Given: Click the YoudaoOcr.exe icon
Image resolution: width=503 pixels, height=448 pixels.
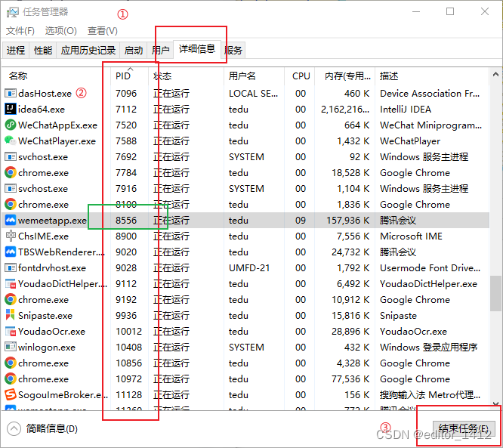Looking at the screenshot, I should tap(11, 331).
